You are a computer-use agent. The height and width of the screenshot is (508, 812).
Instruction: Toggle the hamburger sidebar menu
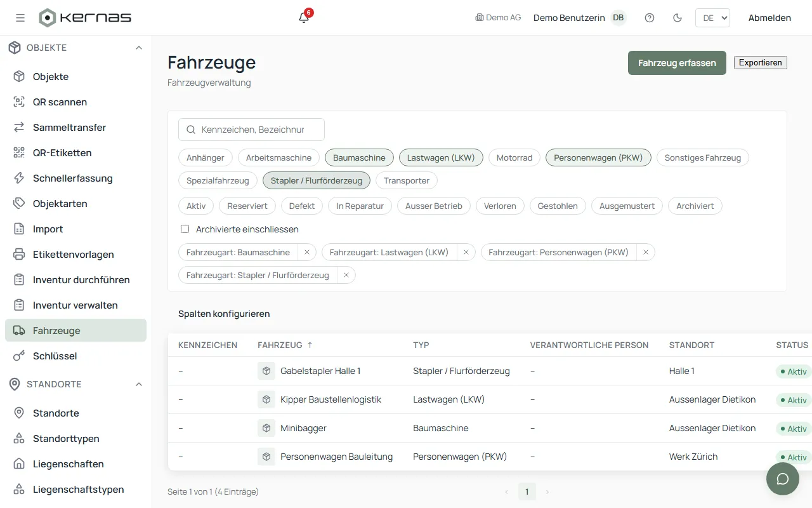click(20, 18)
